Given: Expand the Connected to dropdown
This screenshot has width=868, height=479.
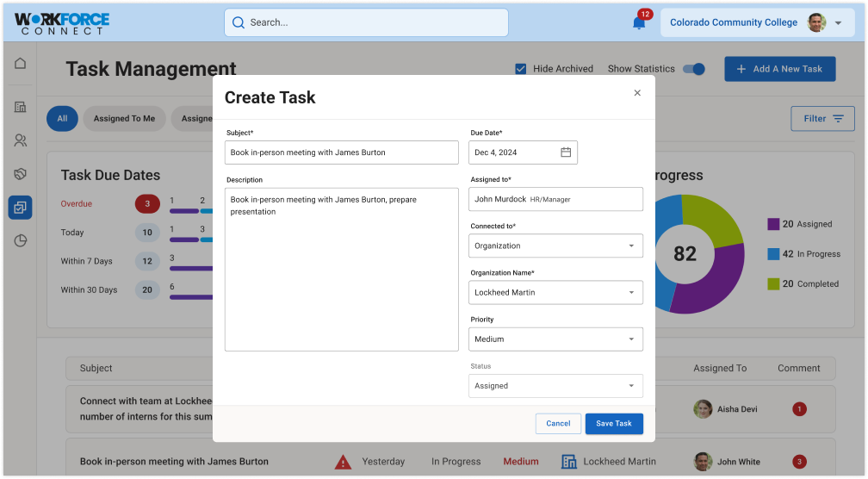Looking at the screenshot, I should pos(556,246).
